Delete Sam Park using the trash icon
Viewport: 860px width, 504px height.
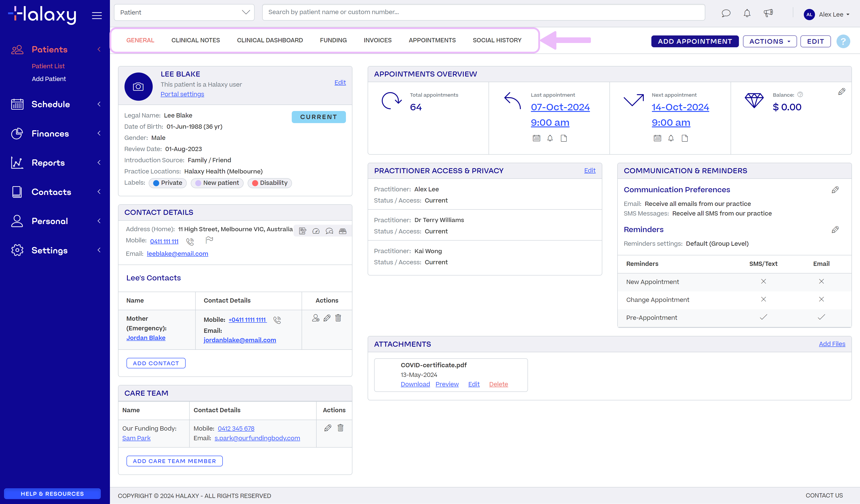(x=340, y=427)
